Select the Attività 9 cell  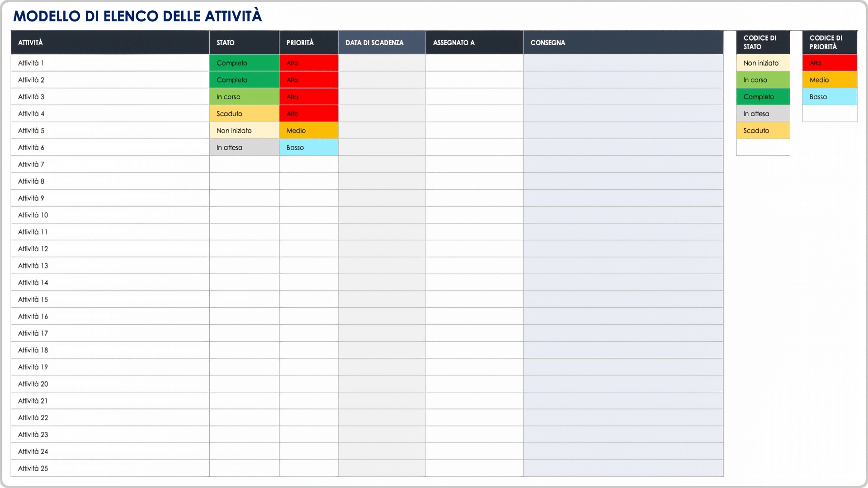[110, 198]
